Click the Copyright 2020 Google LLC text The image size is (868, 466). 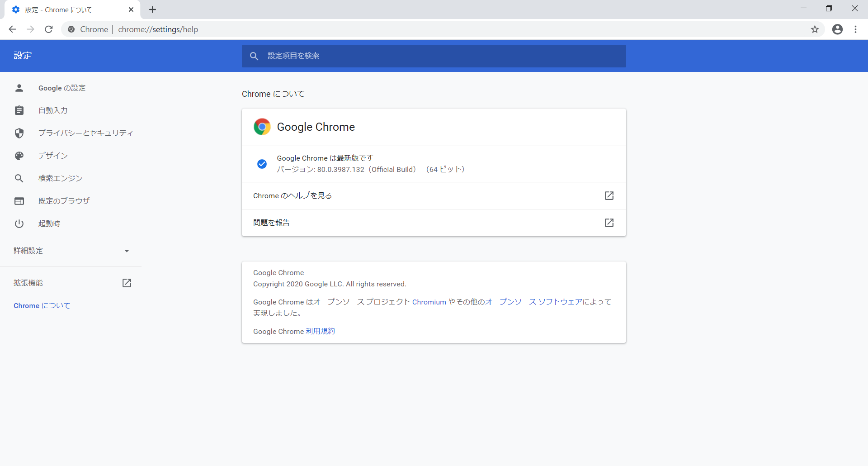click(330, 284)
